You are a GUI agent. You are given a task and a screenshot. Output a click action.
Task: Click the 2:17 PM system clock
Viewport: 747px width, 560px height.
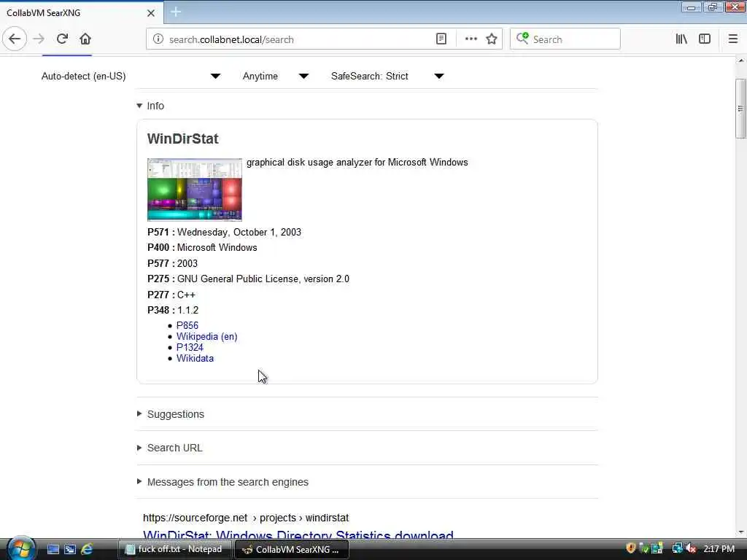pyautogui.click(x=719, y=549)
